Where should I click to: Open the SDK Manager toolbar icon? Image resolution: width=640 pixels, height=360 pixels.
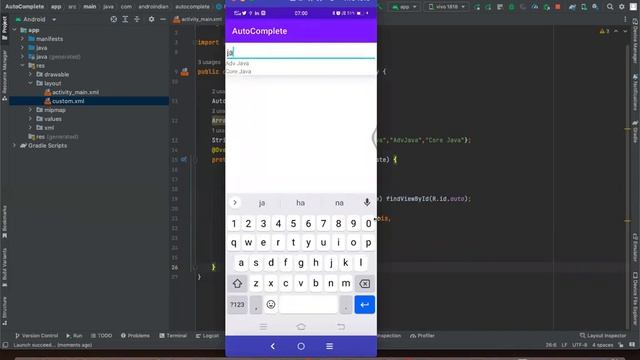pyautogui.click(x=596, y=7)
